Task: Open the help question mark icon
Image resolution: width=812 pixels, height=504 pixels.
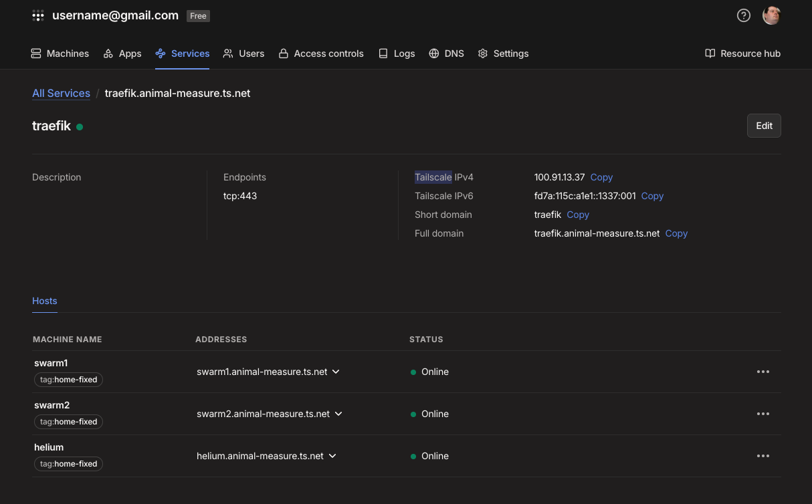Action: 744,15
